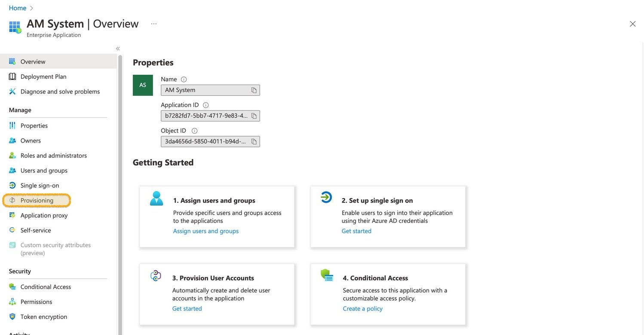
Task: Open Diagnose and solve problems
Action: [x=60, y=91]
